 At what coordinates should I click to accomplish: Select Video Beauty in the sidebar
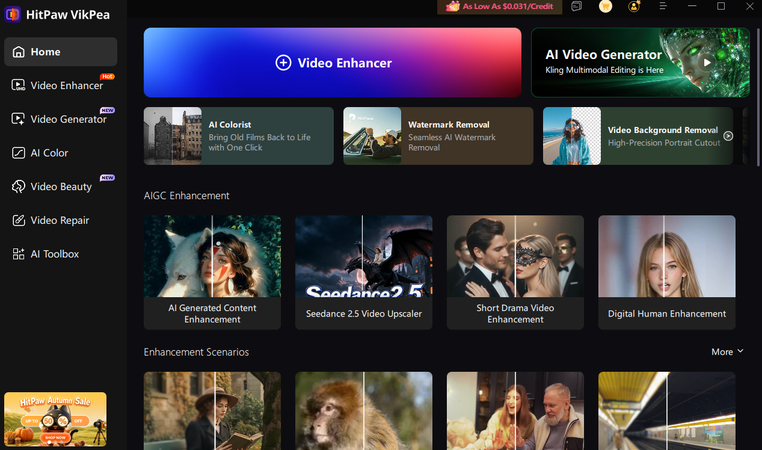(60, 187)
